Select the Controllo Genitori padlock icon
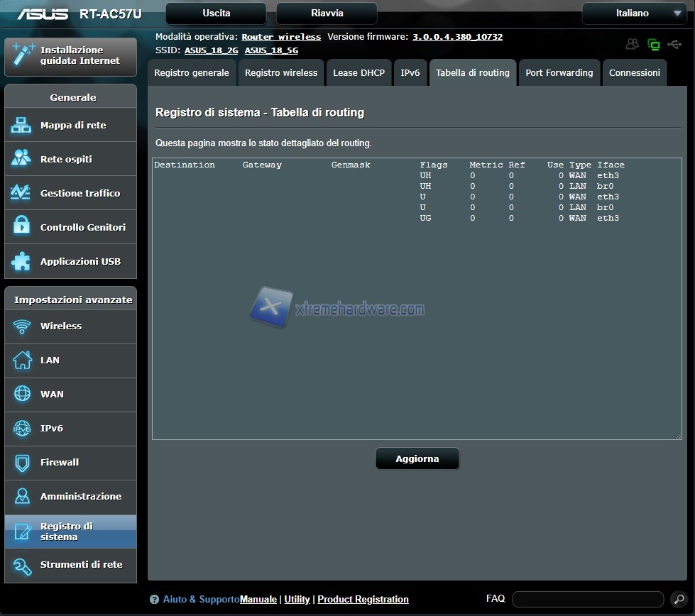This screenshot has width=695, height=616. coord(21,227)
